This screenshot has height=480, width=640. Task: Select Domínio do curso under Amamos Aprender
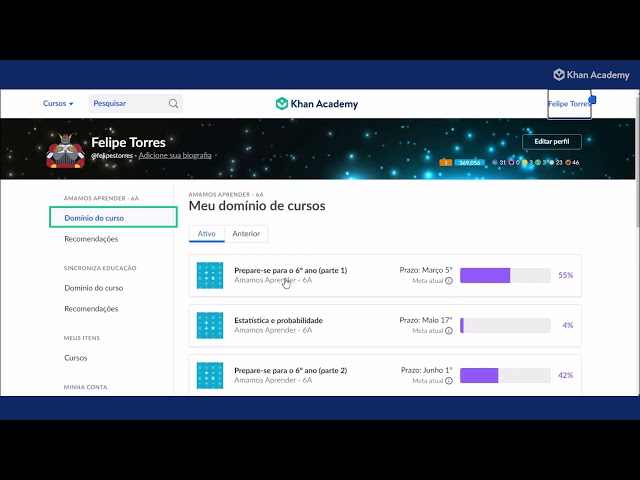113,217
